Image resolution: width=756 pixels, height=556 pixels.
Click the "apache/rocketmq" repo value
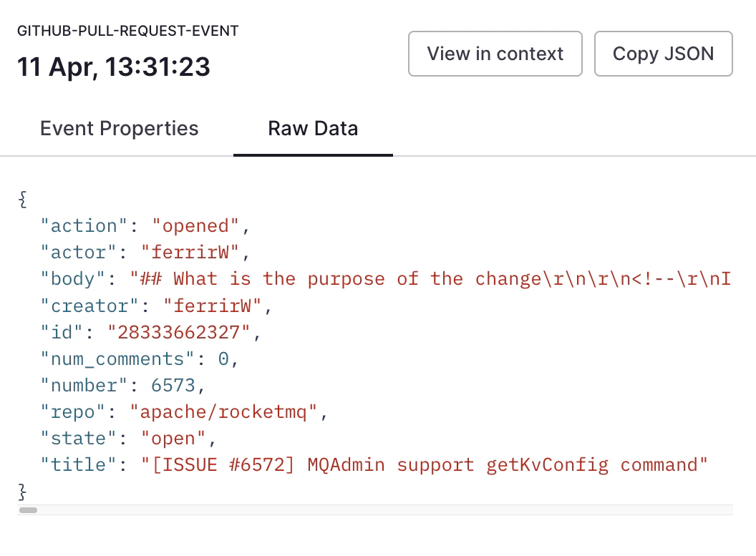tap(224, 411)
